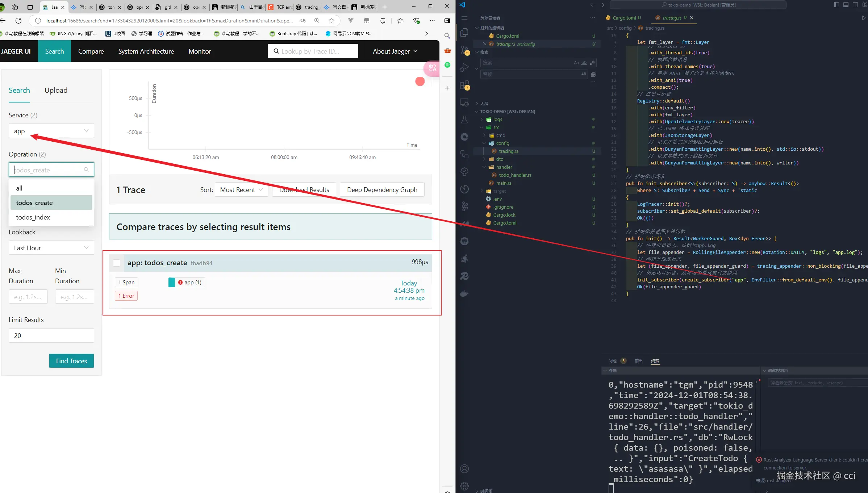The height and width of the screenshot is (493, 868).
Task: Open the Compare tab in Jaeger
Action: click(91, 51)
